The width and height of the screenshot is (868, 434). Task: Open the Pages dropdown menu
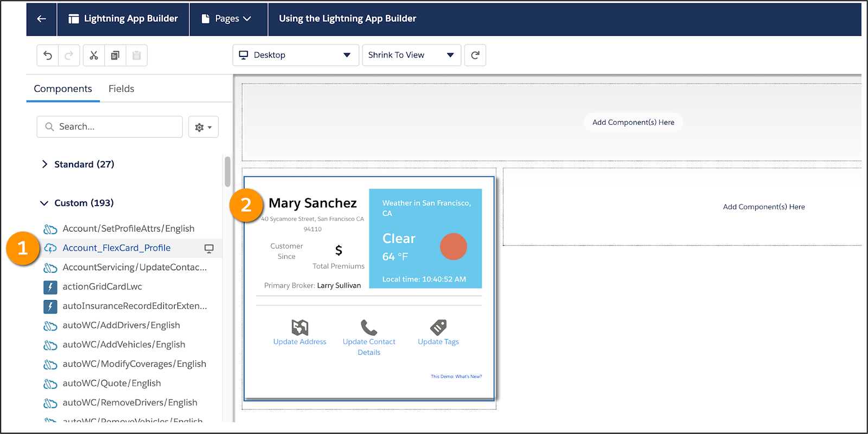[x=228, y=18]
